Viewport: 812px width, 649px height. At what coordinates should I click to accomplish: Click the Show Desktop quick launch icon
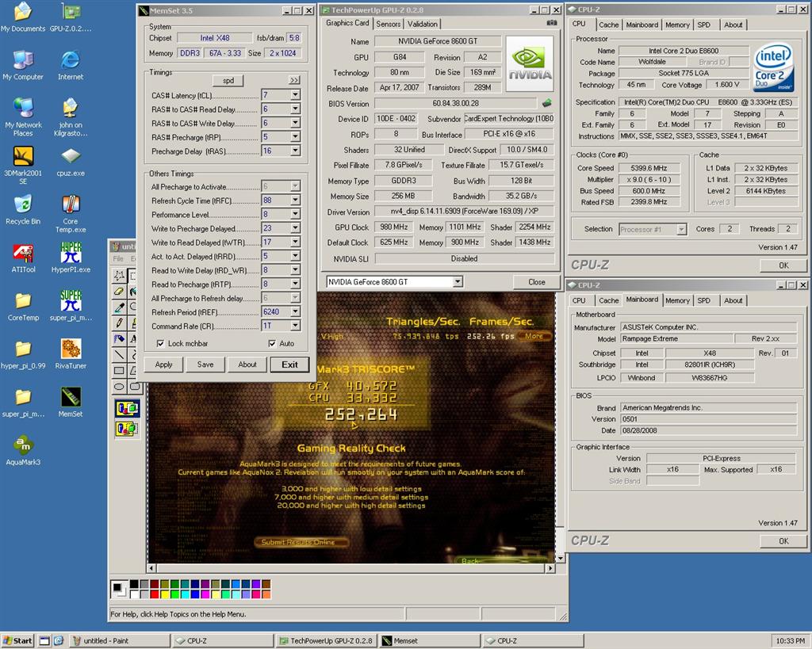tap(44, 641)
